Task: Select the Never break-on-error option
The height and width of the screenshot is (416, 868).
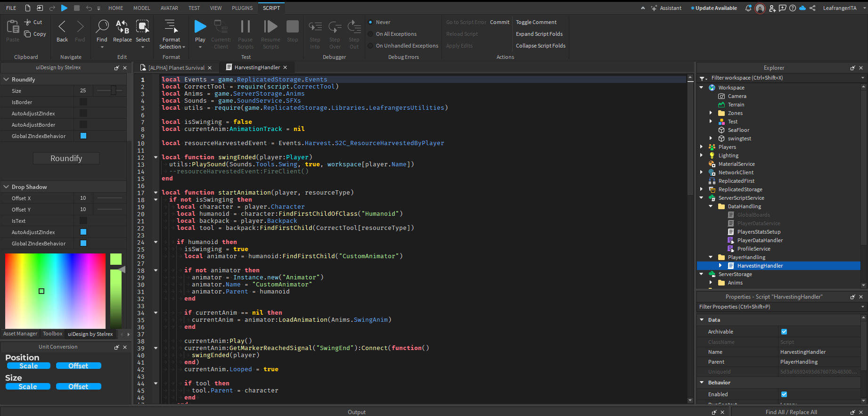Action: pos(371,22)
